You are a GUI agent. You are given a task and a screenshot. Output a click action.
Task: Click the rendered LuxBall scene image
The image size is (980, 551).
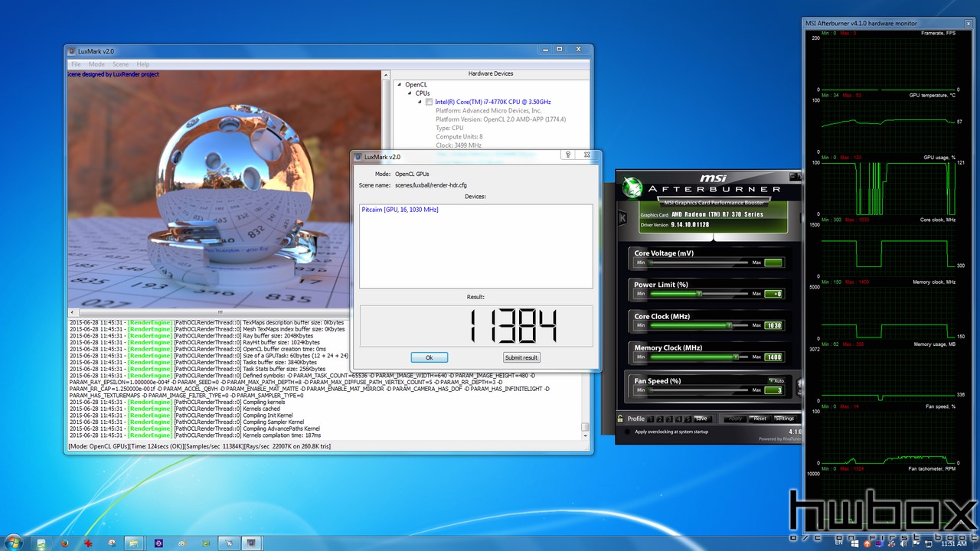[224, 189]
